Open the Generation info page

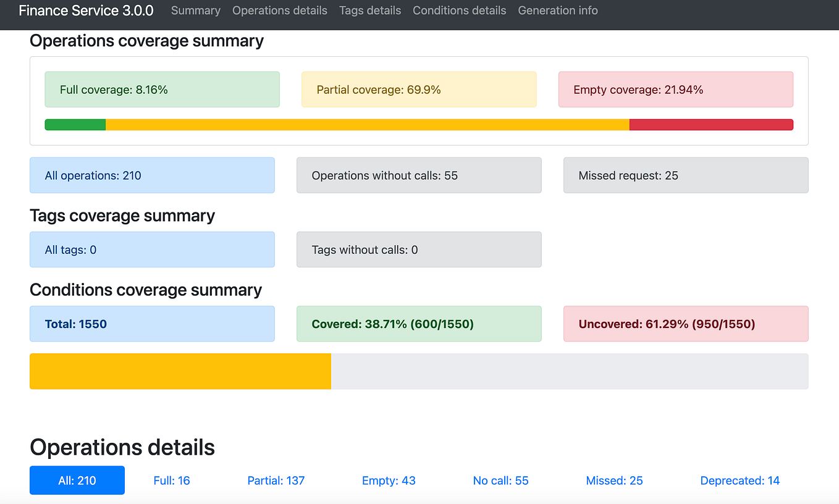coord(557,10)
